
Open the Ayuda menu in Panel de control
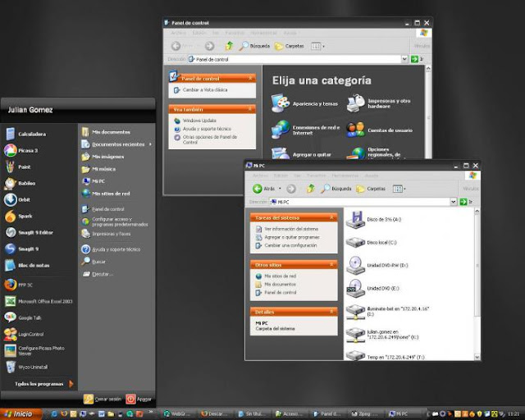click(290, 33)
